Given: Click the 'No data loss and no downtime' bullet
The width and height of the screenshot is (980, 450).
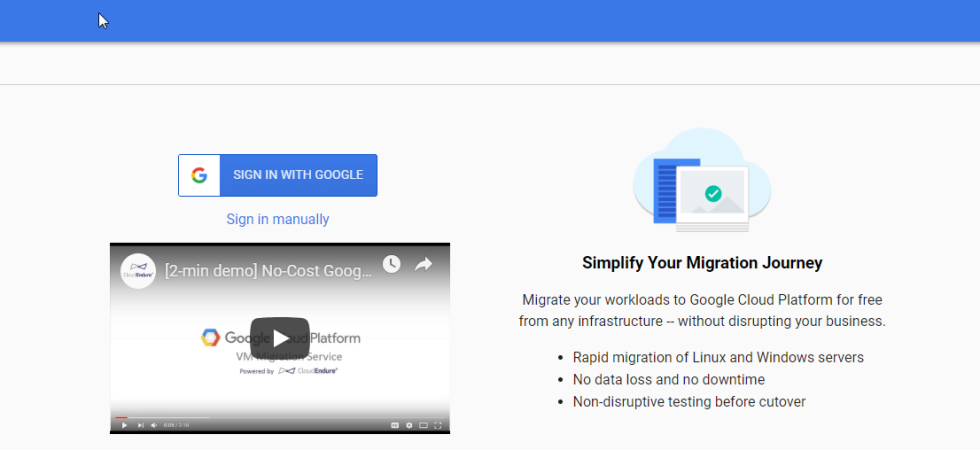Looking at the screenshot, I should tap(669, 379).
